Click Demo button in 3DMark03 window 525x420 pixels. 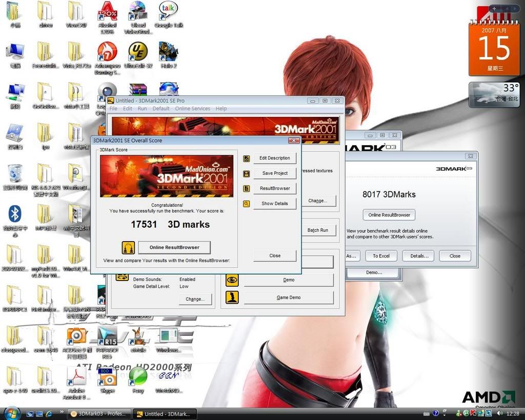click(x=374, y=273)
